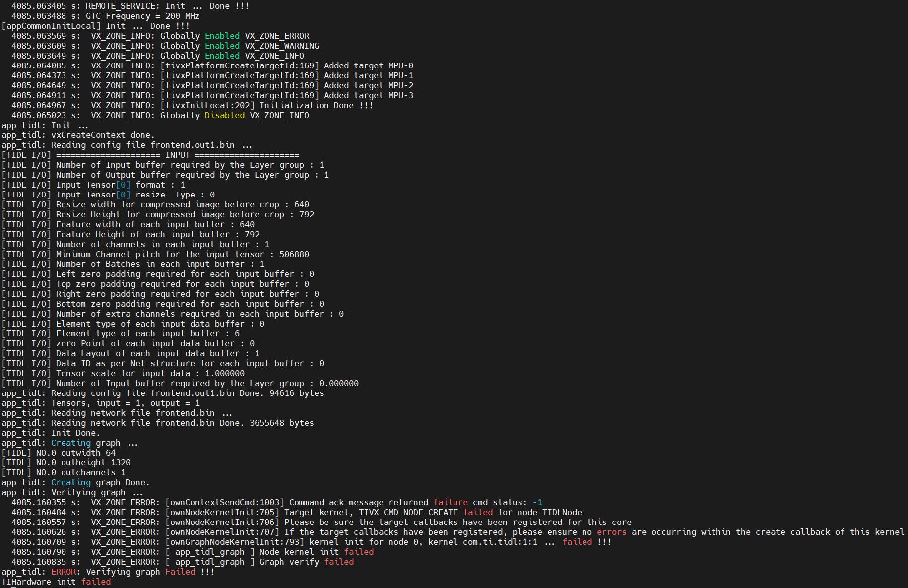
Task: Click 'TIHardware init failed' last line
Action: (56, 582)
